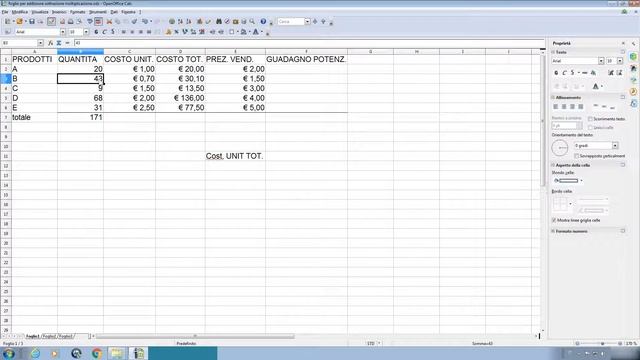Open Find & Replace binoculars icon
This screenshot has width=640, height=360.
pos(218,21)
